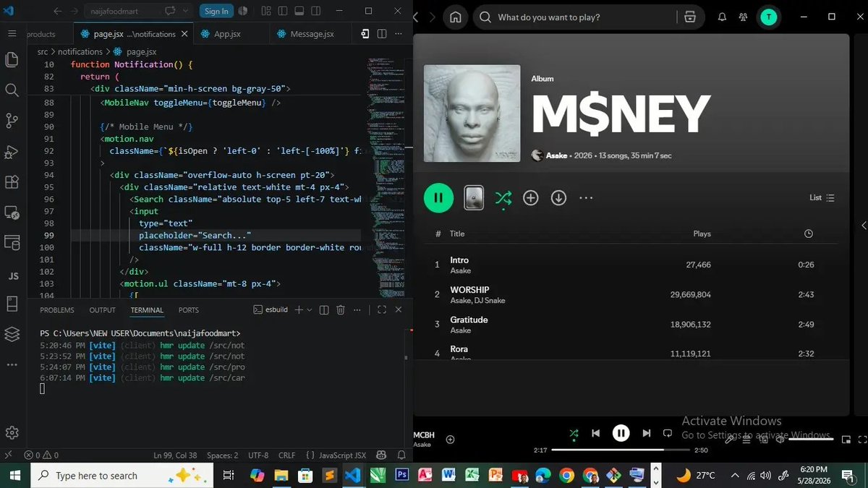The width and height of the screenshot is (868, 488).
Task: Maximize the VS Code terminal panel
Action: click(x=382, y=309)
